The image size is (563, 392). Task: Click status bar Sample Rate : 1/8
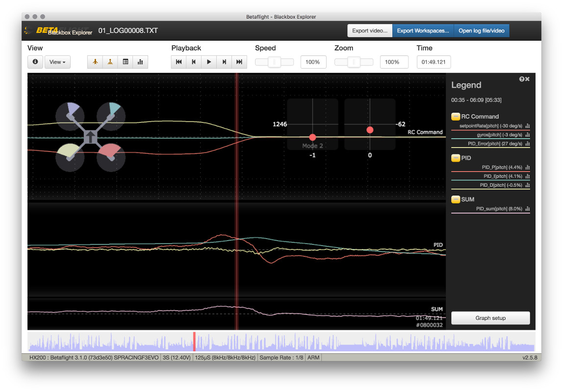281,358
